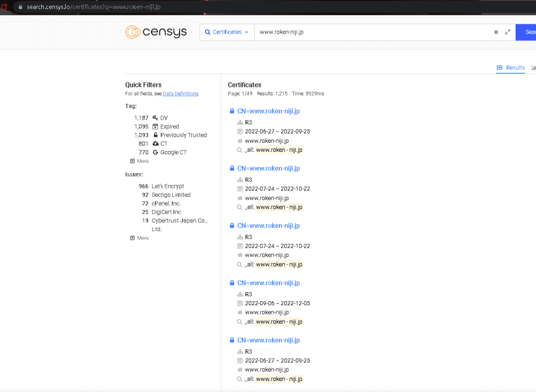The width and height of the screenshot is (536, 392).
Task: Filter by the Expired tag
Action: [170, 127]
